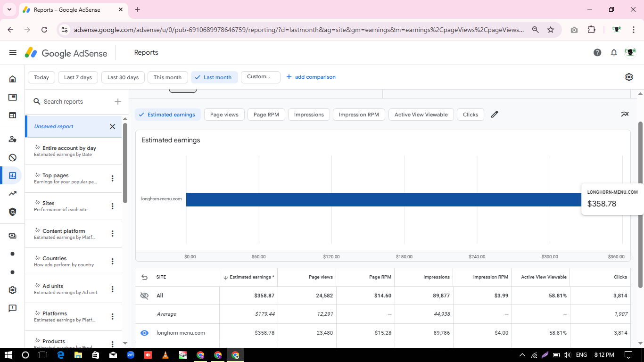Image resolution: width=644 pixels, height=362 pixels.
Task: Click the Google AdSense logo
Action: pyautogui.click(x=66, y=53)
